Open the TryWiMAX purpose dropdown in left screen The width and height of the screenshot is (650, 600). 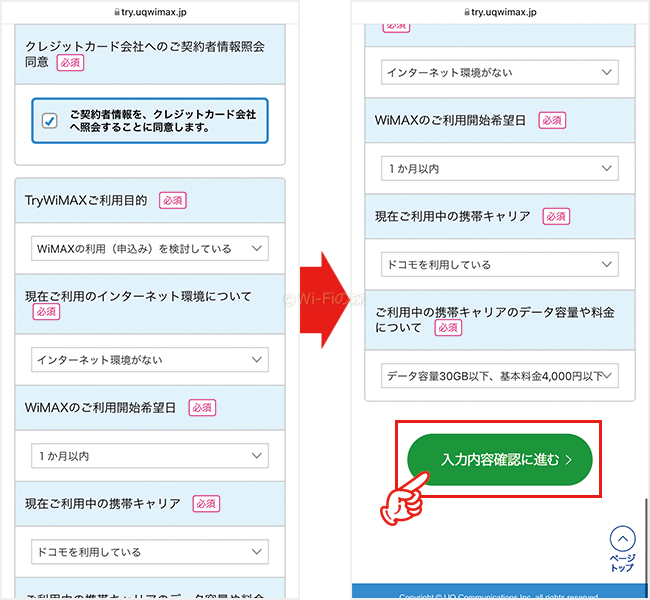click(x=150, y=248)
